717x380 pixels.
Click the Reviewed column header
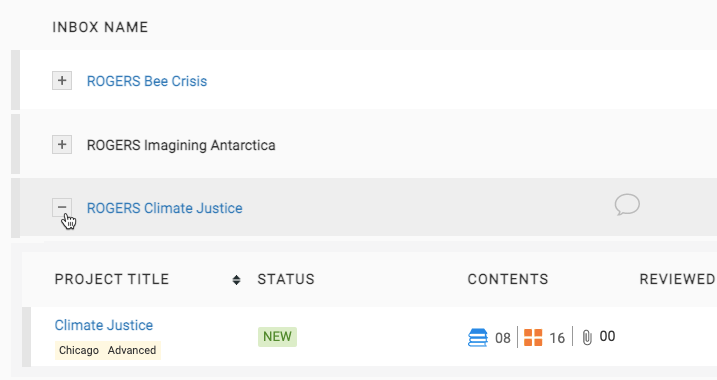pos(677,279)
